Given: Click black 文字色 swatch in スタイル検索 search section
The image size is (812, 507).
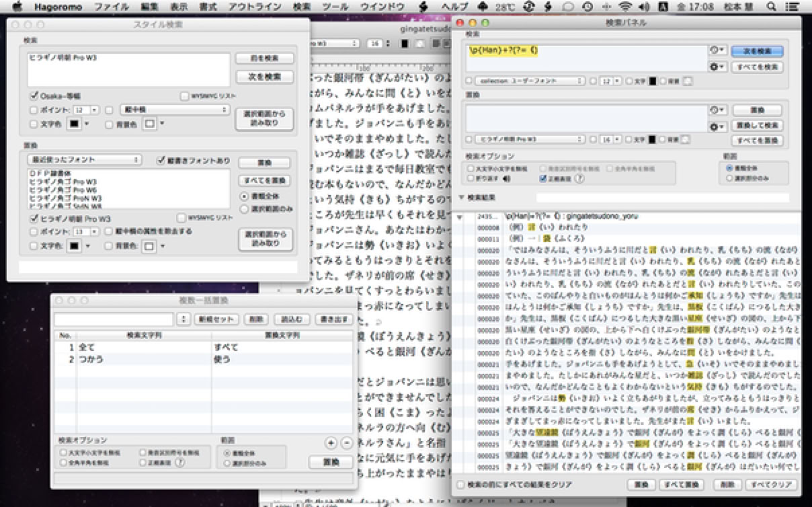Looking at the screenshot, I should click(x=72, y=124).
